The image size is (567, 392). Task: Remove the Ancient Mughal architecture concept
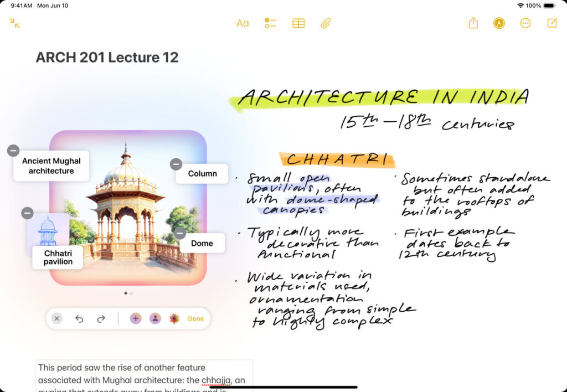(13, 151)
